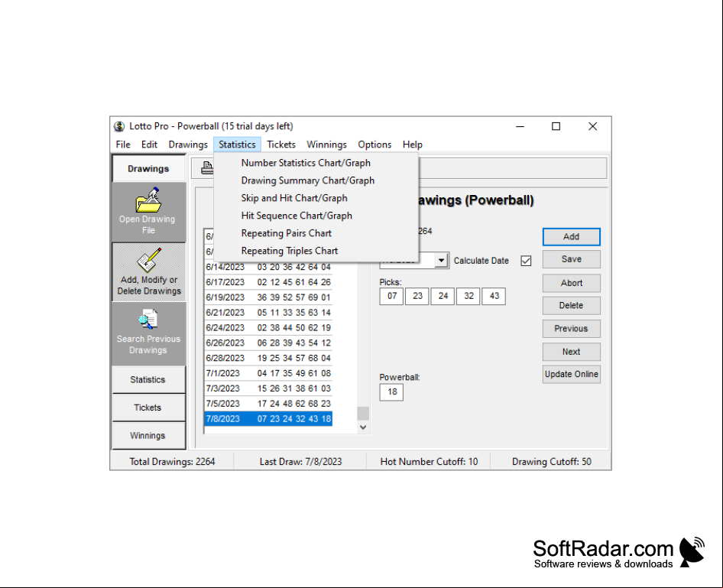Click the Drawing Cutoff: 50 status entry

pyautogui.click(x=551, y=462)
